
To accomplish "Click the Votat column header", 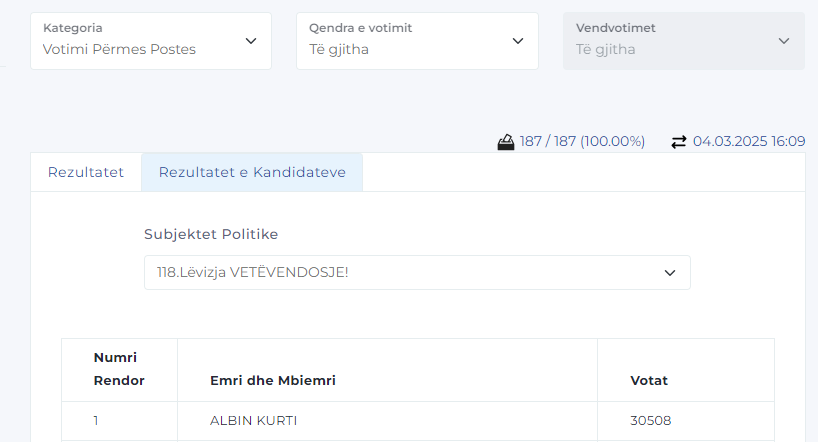I will (649, 381).
